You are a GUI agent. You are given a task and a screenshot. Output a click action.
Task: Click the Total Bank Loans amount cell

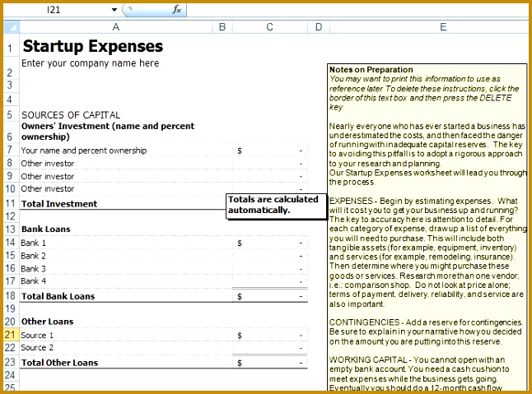270,296
